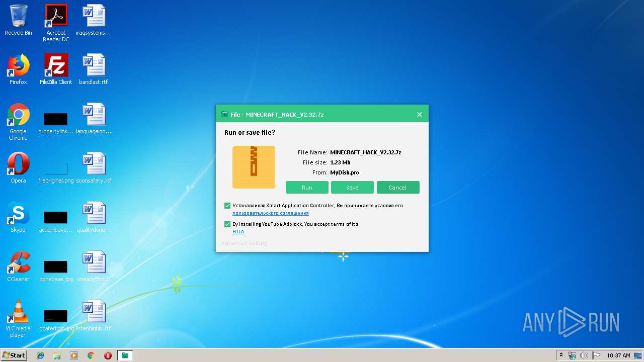This screenshot has height=362, width=644.
Task: Open the CCleaner desktop shortcut
Action: pyautogui.click(x=18, y=266)
